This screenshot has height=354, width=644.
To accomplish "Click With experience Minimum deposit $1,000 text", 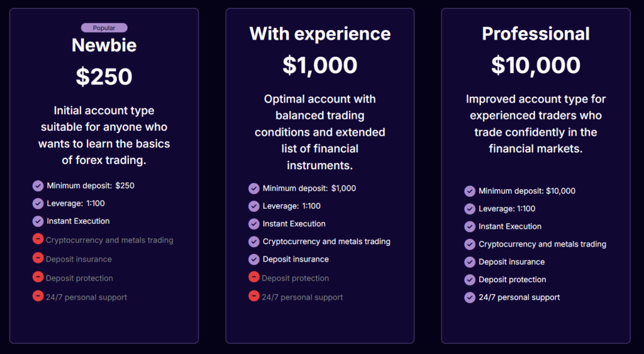I will tap(309, 189).
